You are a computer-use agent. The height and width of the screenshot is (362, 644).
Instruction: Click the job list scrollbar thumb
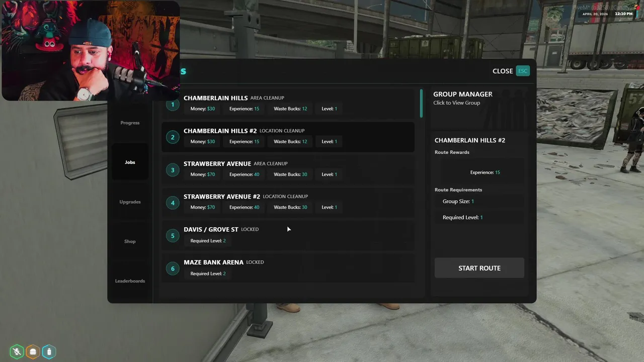pyautogui.click(x=421, y=103)
